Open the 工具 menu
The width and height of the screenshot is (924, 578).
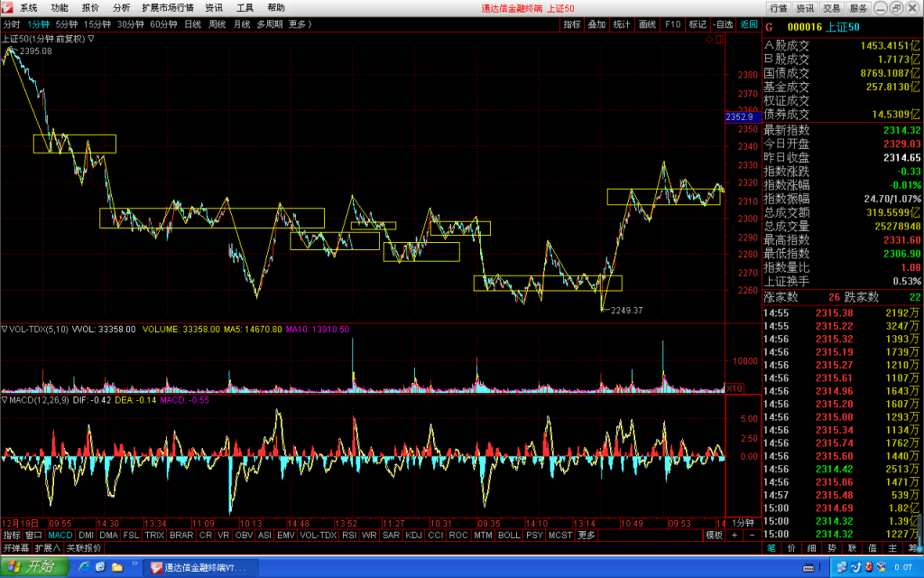click(245, 7)
